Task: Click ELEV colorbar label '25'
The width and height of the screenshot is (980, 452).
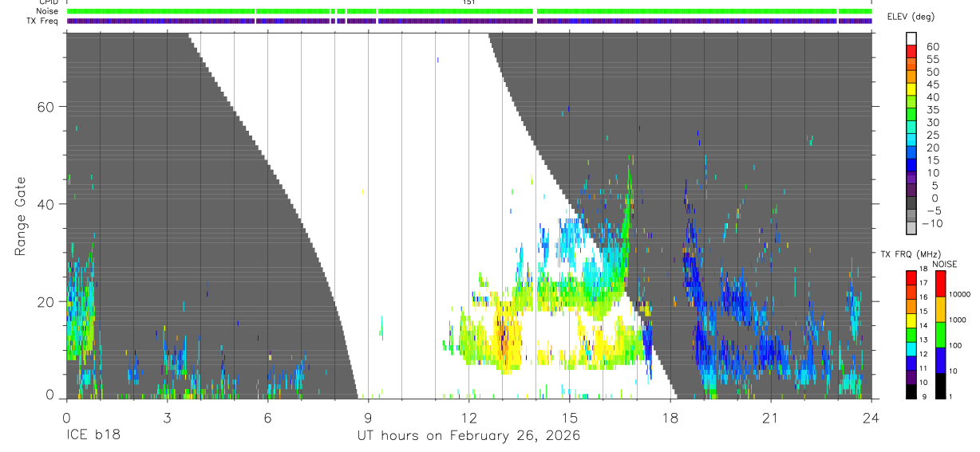Action: 932,136
